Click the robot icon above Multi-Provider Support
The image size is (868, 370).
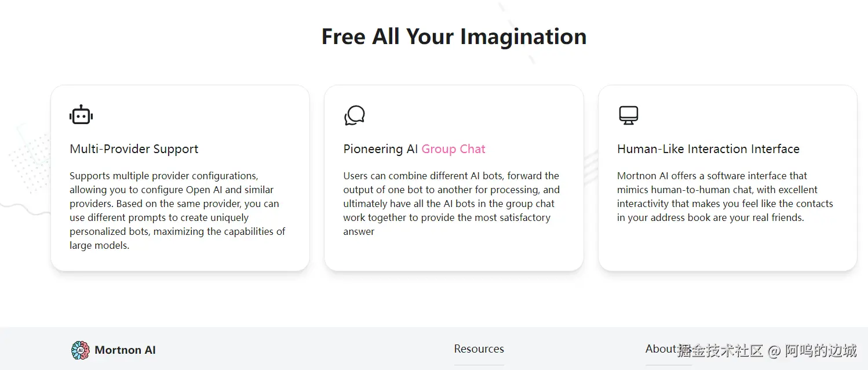click(x=81, y=115)
